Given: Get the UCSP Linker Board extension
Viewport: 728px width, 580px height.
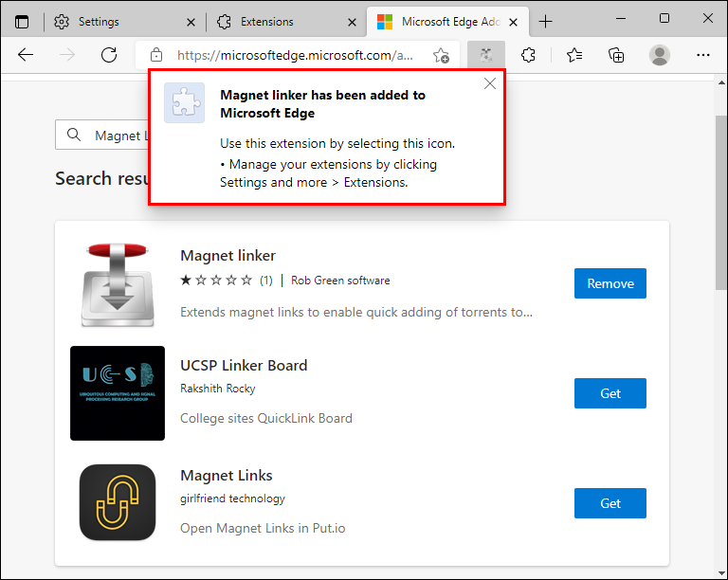Looking at the screenshot, I should [x=610, y=393].
